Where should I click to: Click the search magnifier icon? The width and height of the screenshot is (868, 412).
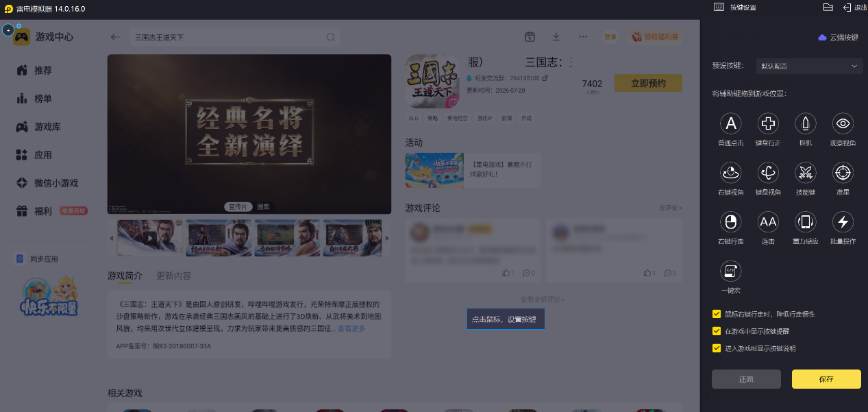(x=331, y=37)
